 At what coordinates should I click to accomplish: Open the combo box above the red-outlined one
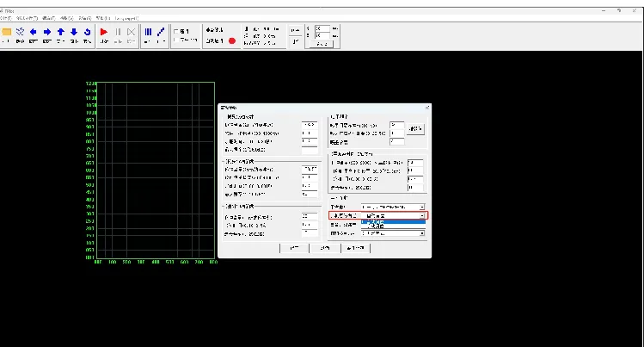pyautogui.click(x=393, y=207)
